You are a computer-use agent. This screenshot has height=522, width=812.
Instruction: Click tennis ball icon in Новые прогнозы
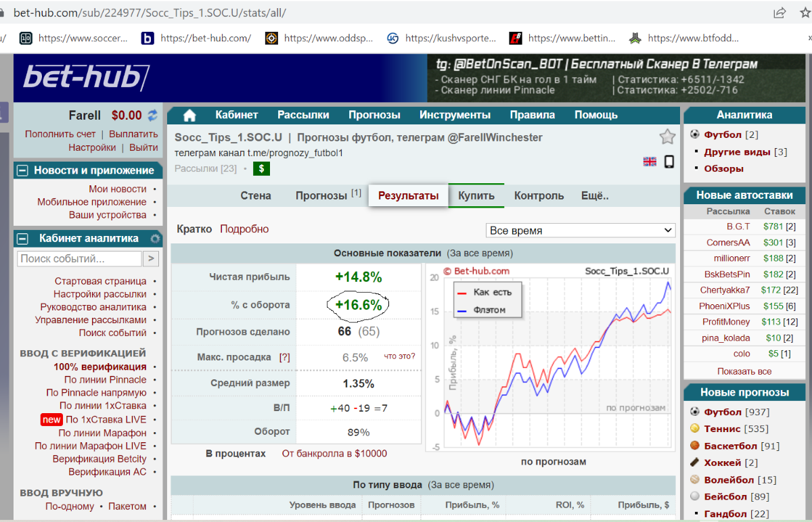point(695,429)
